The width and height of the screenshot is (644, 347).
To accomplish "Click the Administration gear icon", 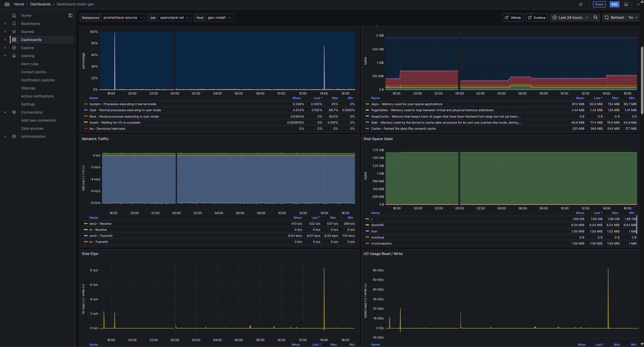I will (x=14, y=136).
